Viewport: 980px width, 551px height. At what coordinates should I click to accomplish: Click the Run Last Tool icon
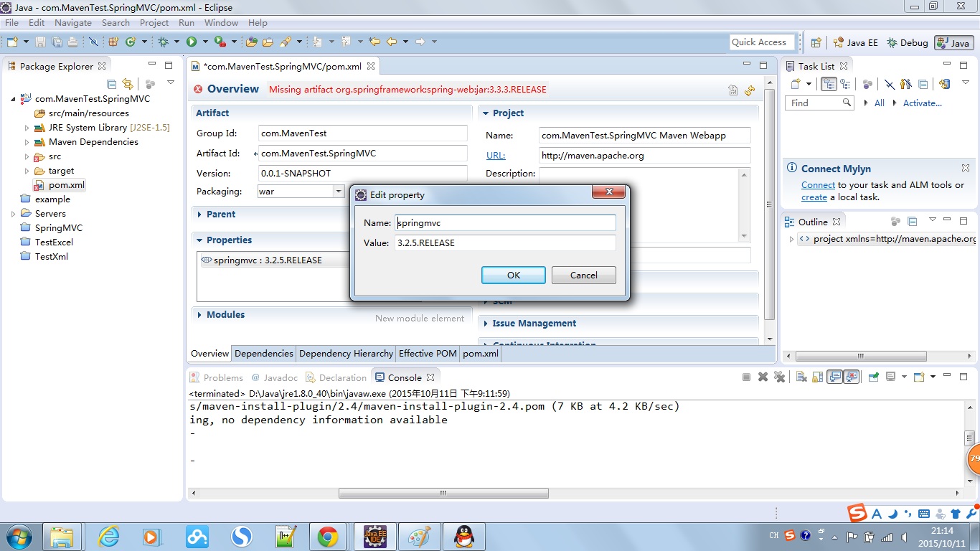pos(220,42)
